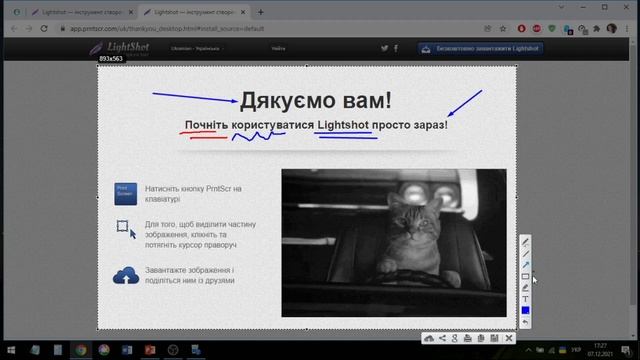This screenshot has width=640, height=360.
Task: Open the Chrome profile avatar
Action: 611,29
